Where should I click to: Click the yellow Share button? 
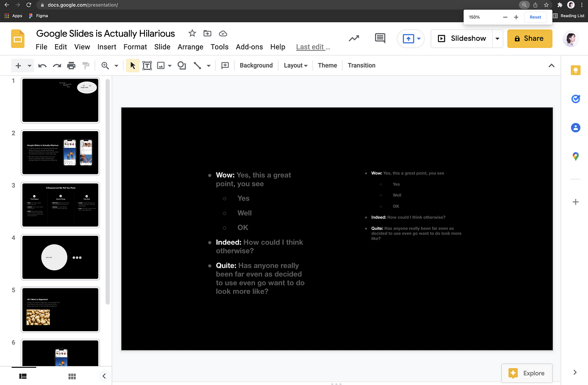click(530, 39)
